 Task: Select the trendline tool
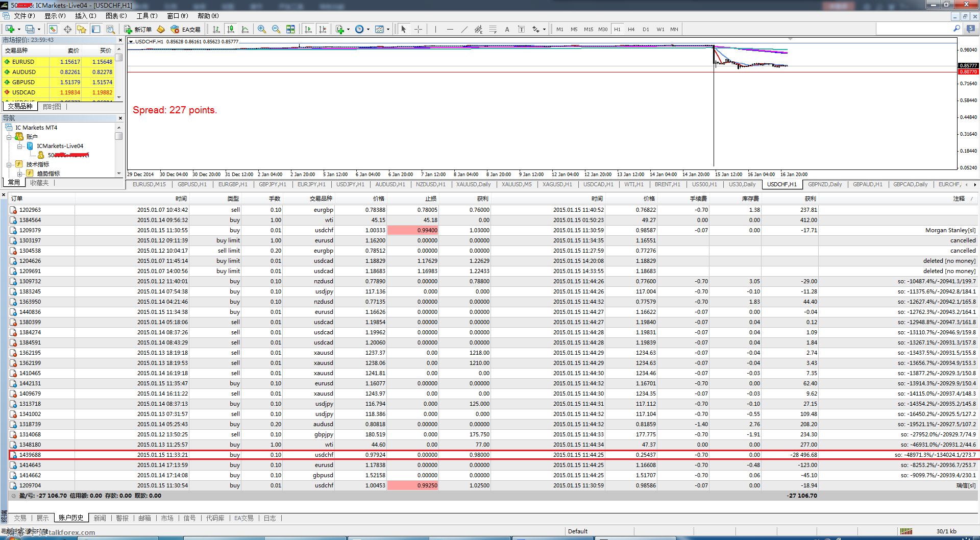[x=464, y=29]
